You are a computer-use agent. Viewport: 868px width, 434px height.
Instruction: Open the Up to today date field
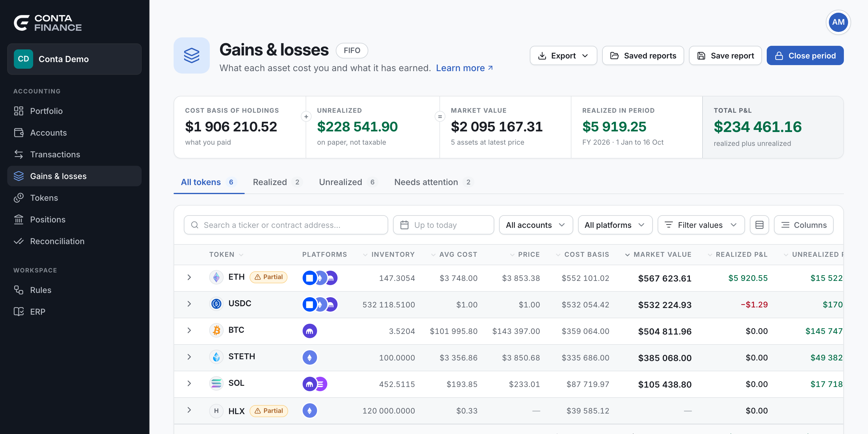[443, 225]
